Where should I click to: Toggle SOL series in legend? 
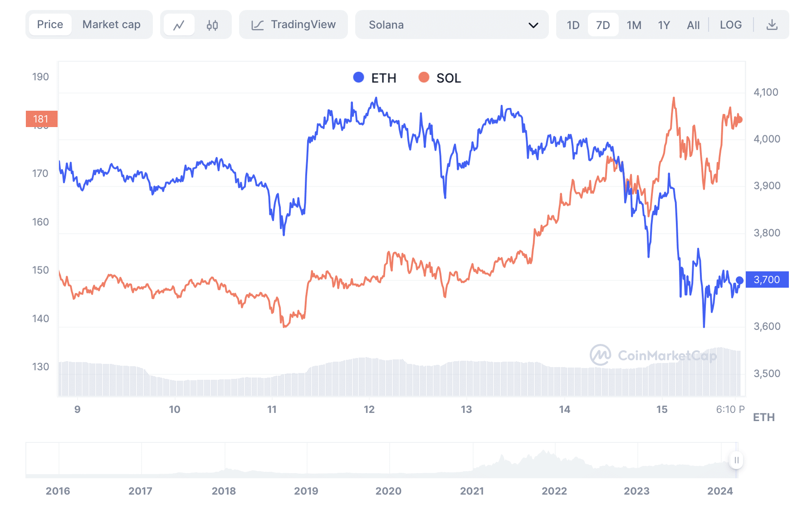440,78
